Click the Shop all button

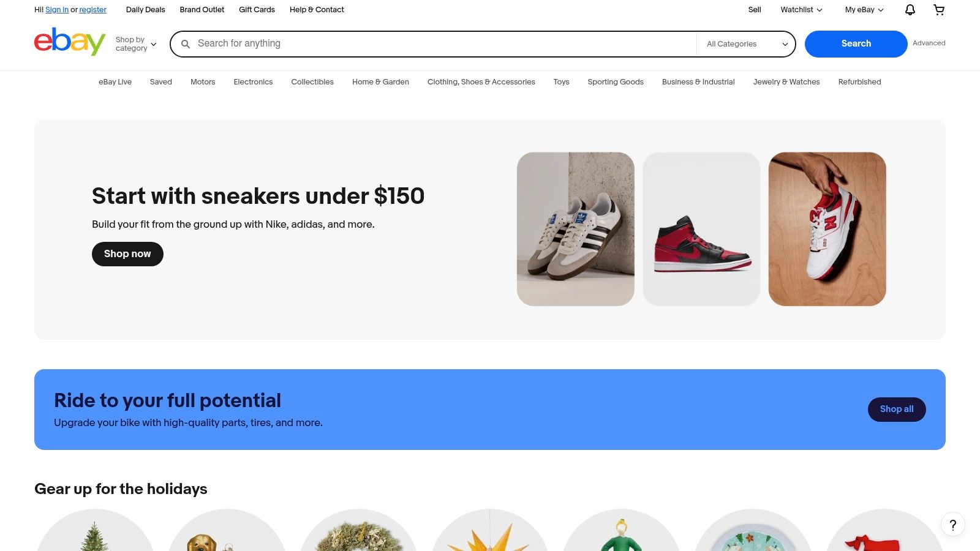pos(897,410)
